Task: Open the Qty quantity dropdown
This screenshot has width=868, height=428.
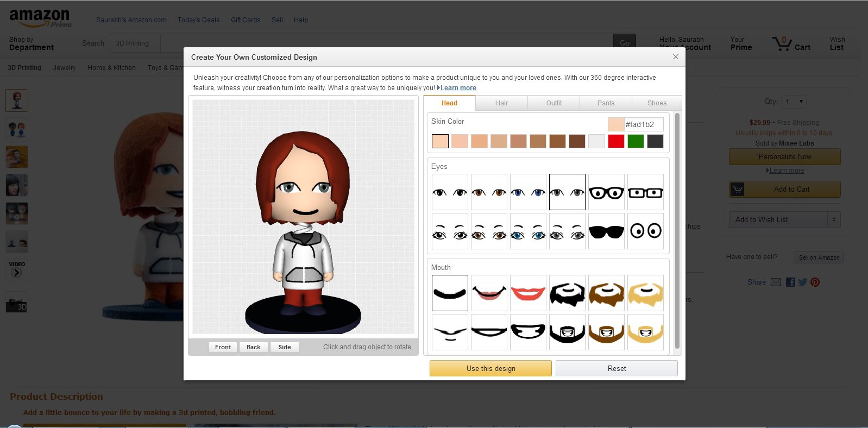Action: (x=794, y=102)
